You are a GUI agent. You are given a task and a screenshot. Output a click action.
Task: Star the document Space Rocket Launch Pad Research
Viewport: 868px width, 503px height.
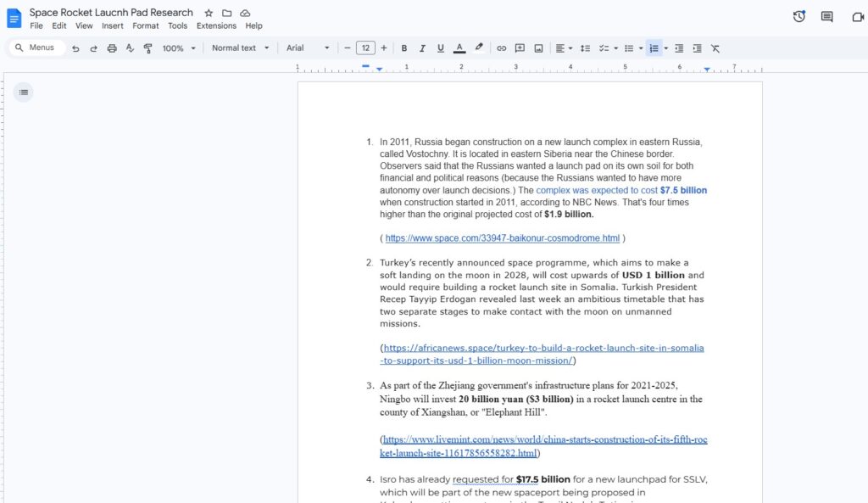(x=209, y=13)
